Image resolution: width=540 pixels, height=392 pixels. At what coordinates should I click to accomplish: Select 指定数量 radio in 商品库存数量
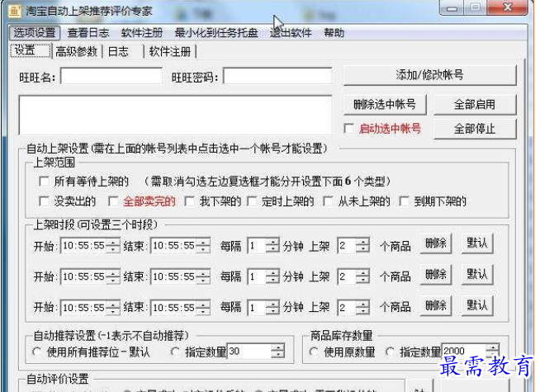pyautogui.click(x=390, y=352)
